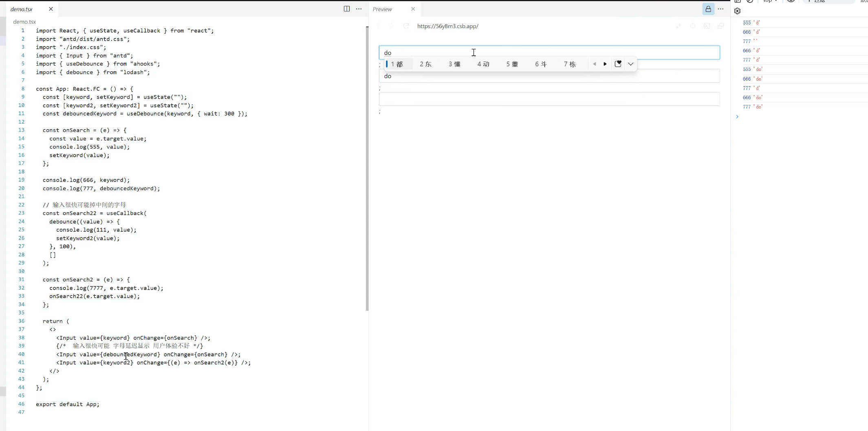Click the first console log 555 'd'
This screenshot has width=868, height=431.
click(751, 23)
